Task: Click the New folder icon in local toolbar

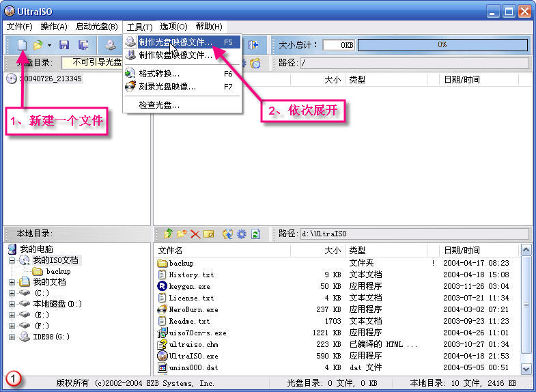Action: 182,234
